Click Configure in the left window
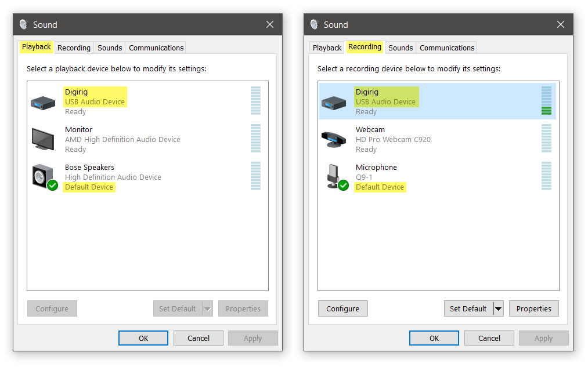The height and width of the screenshot is (367, 588). point(52,308)
